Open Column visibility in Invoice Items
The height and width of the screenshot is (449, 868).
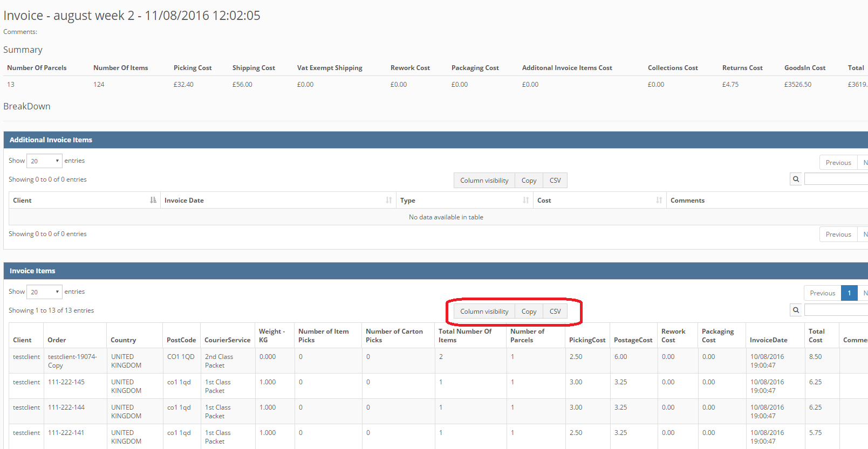click(x=484, y=312)
